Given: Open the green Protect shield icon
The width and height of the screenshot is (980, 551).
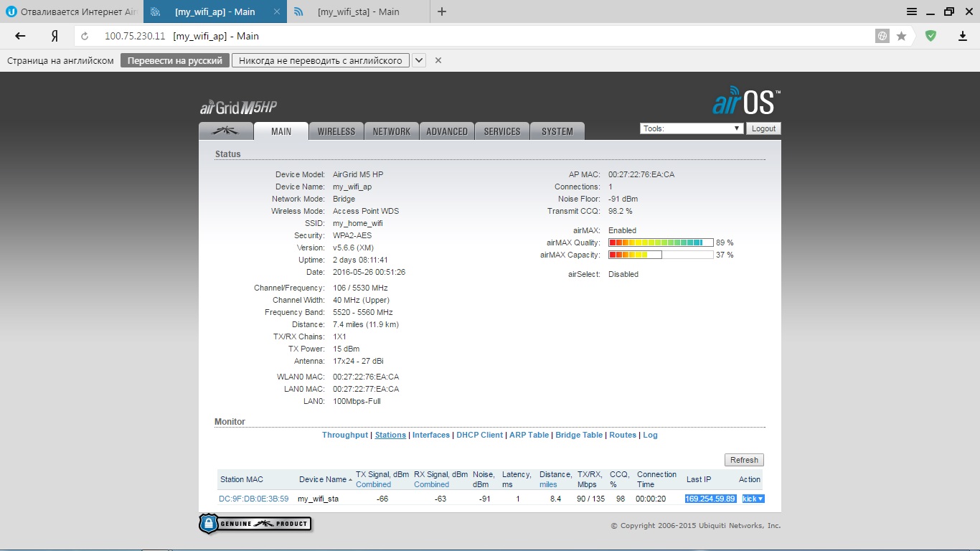Looking at the screenshot, I should [930, 36].
